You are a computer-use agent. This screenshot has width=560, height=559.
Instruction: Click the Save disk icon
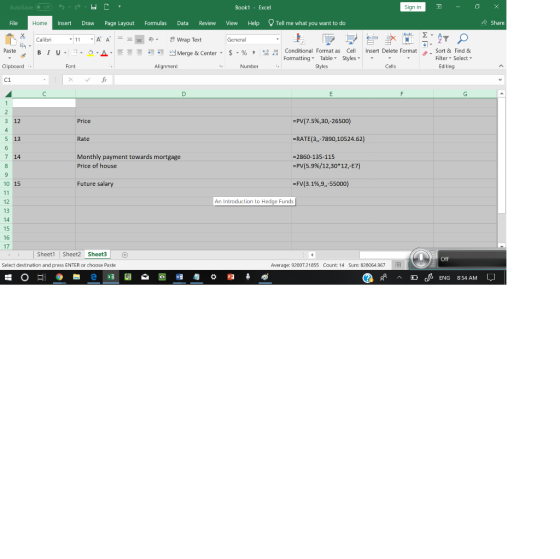[94, 7]
